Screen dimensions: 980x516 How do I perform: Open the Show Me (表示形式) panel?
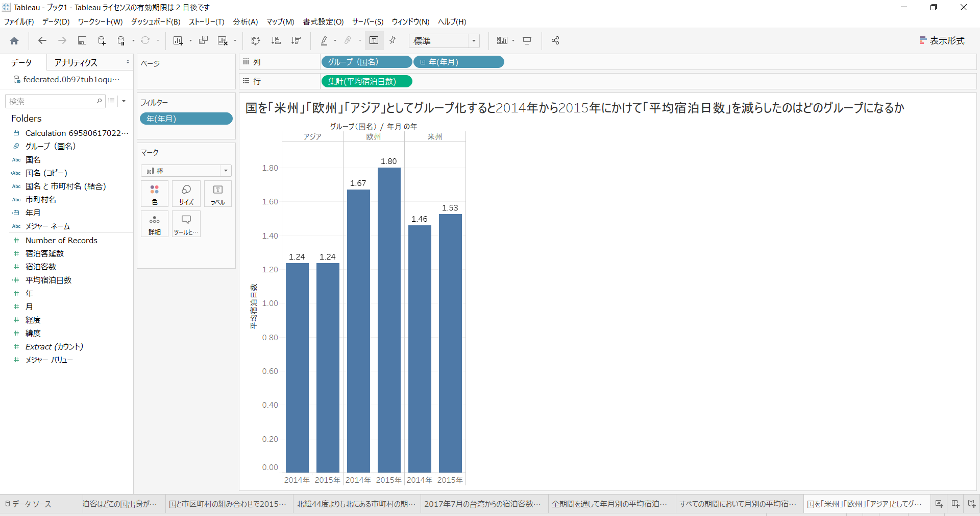point(942,41)
